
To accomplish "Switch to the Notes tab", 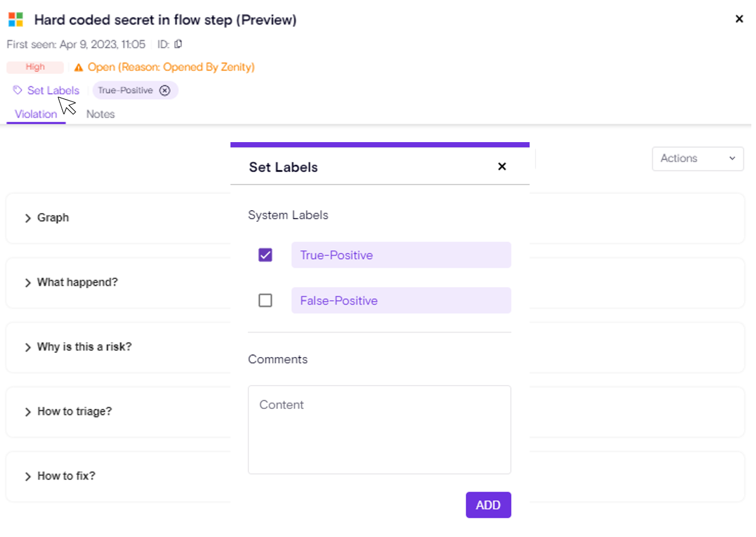I will [100, 114].
